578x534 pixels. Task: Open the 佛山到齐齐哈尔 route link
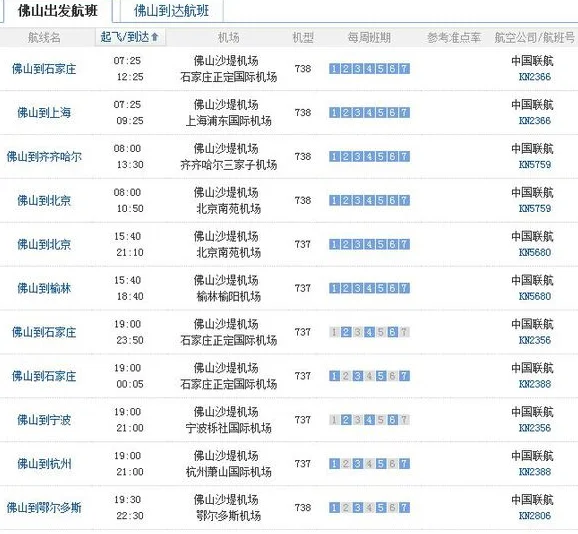tap(44, 157)
